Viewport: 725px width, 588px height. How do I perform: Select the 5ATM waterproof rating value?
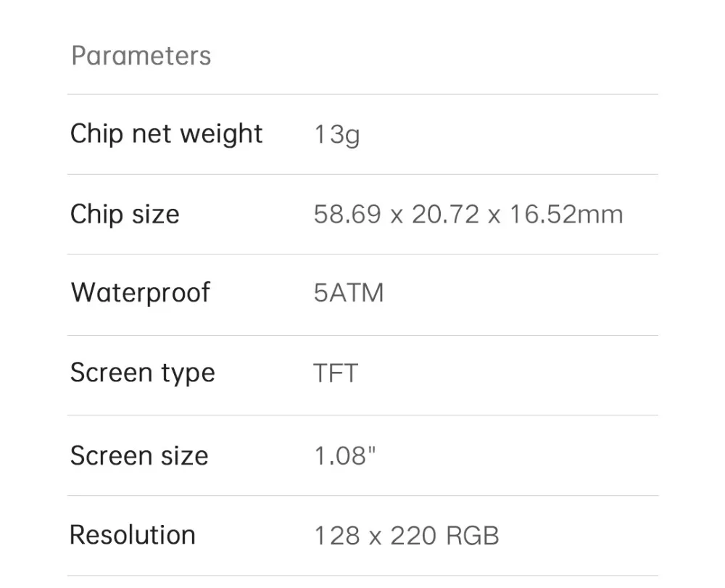pyautogui.click(x=349, y=294)
